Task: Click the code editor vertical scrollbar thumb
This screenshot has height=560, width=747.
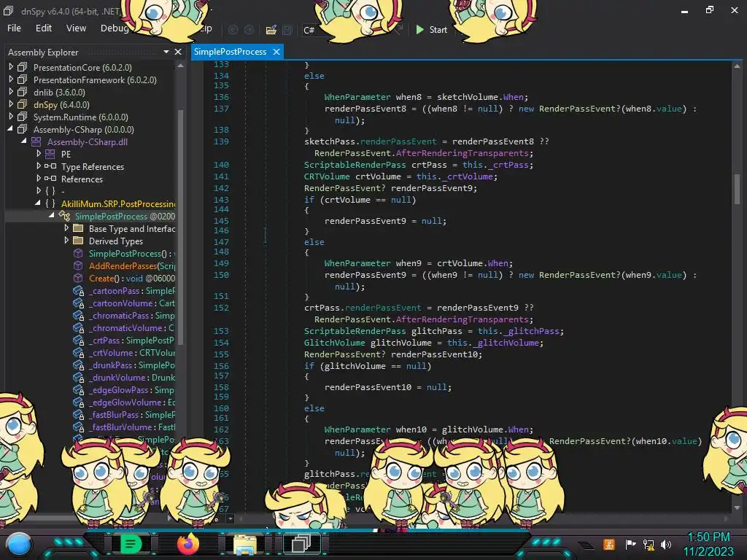Action: [x=737, y=189]
